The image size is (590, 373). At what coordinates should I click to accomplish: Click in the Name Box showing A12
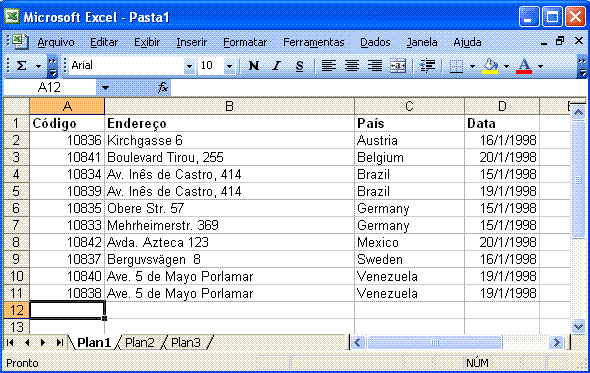[x=49, y=88]
